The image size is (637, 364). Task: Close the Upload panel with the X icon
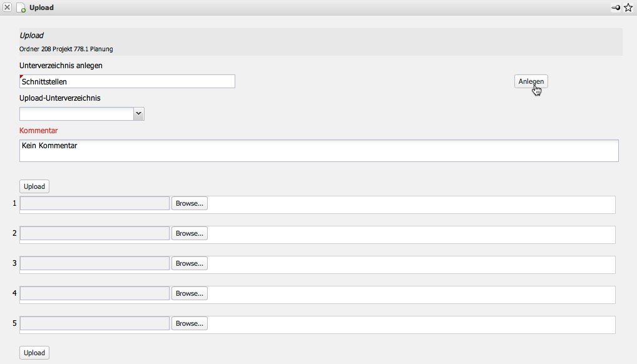click(8, 8)
